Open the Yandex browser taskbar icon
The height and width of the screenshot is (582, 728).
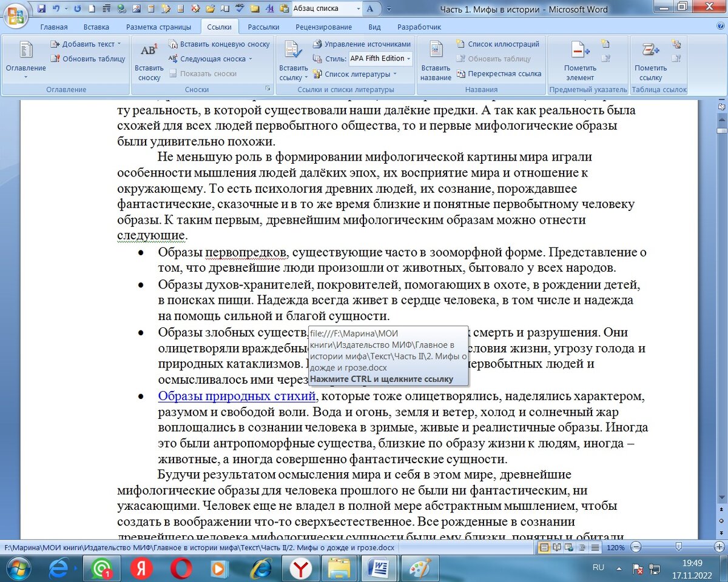click(x=300, y=569)
